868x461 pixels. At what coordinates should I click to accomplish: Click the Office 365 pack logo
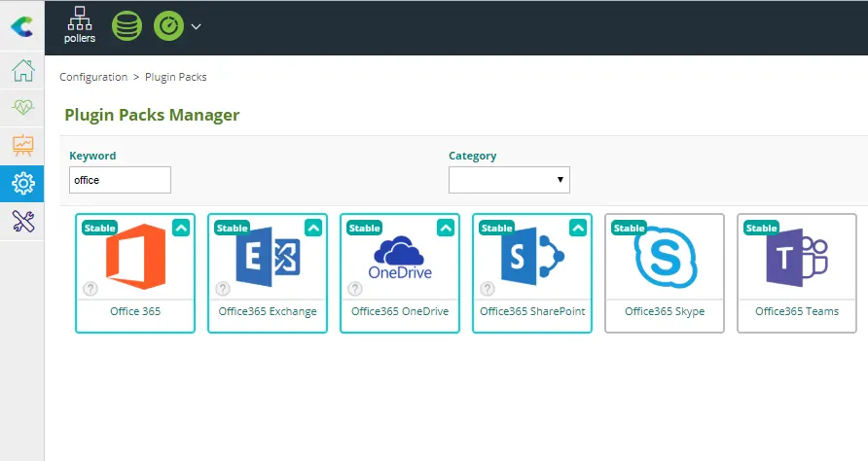[135, 256]
